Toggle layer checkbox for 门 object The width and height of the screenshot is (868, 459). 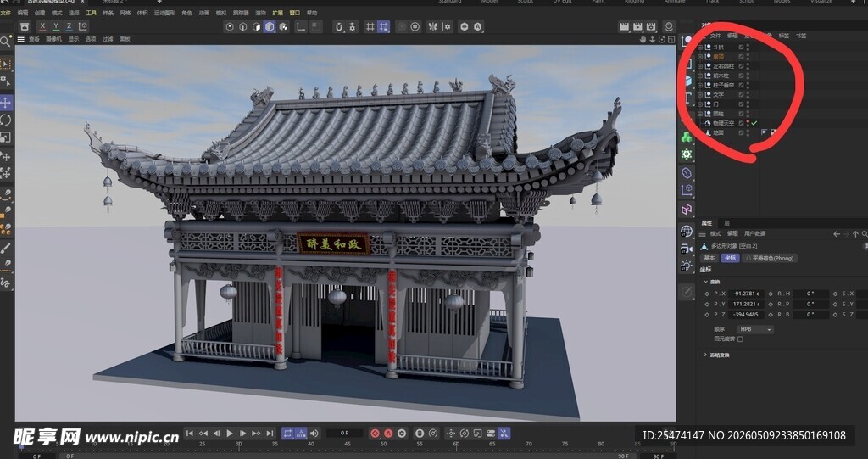pyautogui.click(x=741, y=104)
